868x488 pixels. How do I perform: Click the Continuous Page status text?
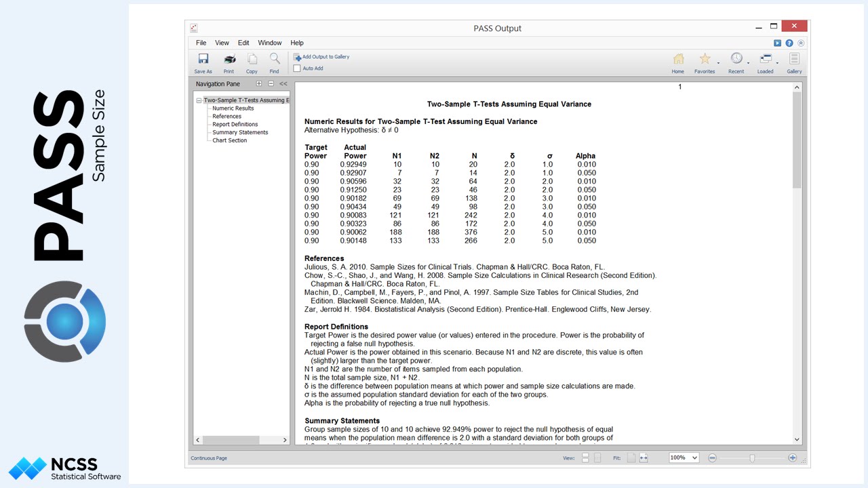point(209,458)
